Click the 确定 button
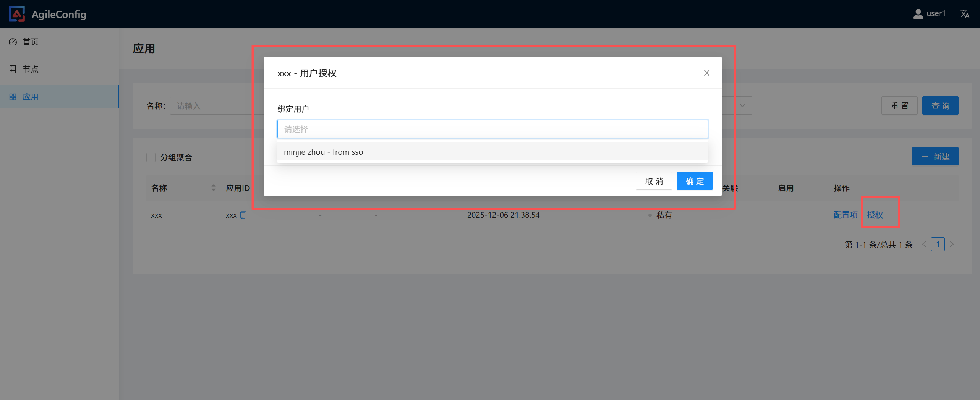980x400 pixels. click(694, 181)
